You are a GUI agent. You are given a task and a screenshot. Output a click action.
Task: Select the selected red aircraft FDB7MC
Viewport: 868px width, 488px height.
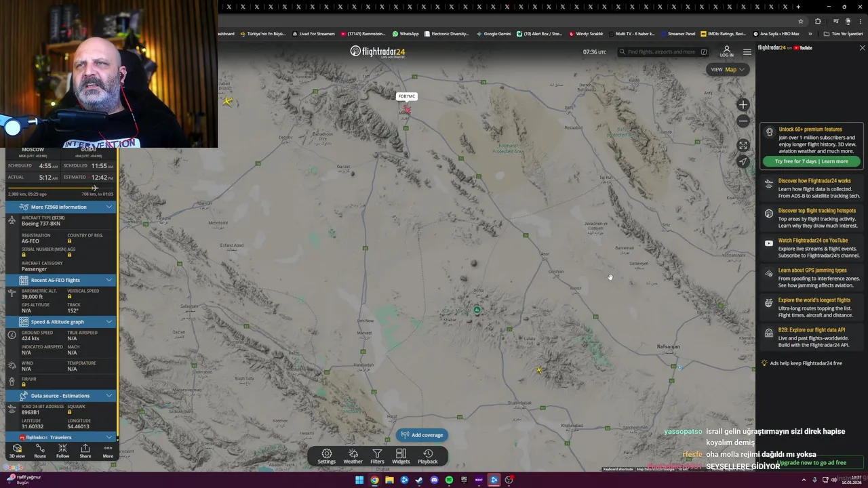[407, 109]
